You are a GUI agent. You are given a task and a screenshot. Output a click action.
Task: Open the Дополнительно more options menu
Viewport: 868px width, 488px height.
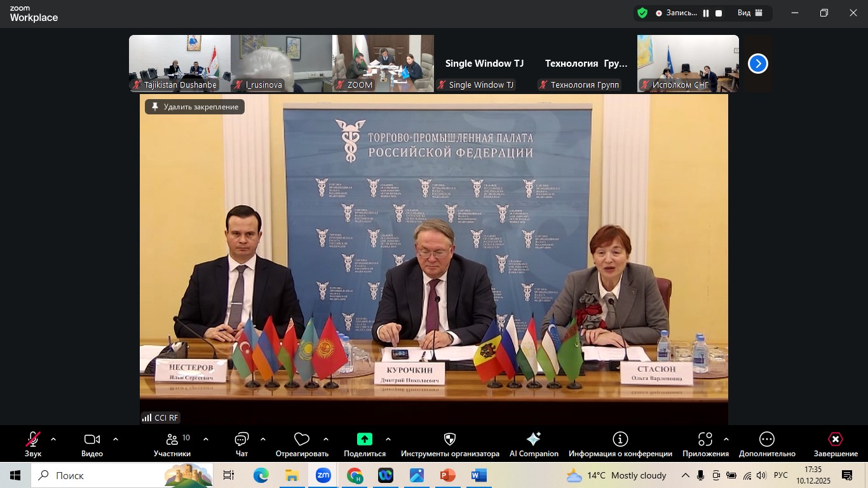click(767, 440)
